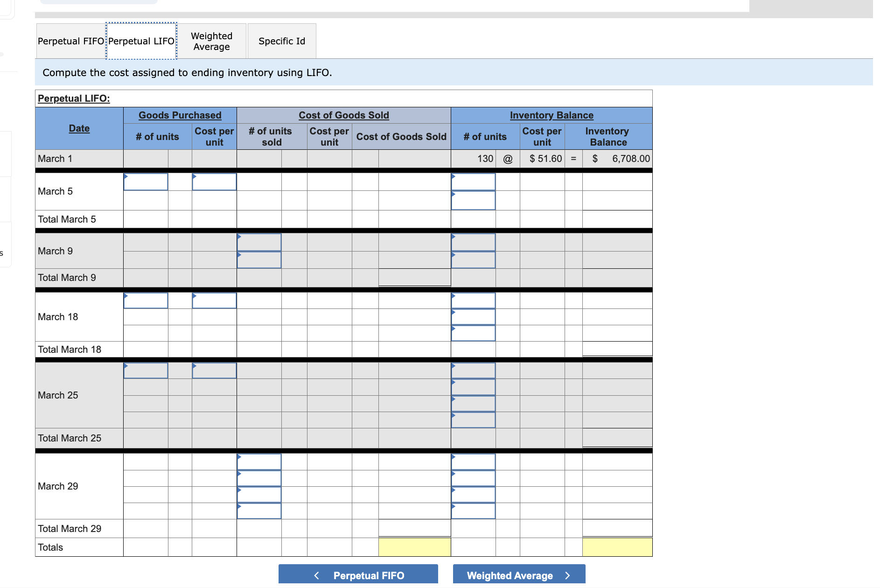Open March 9 second inventory units dropdown

tap(473, 260)
